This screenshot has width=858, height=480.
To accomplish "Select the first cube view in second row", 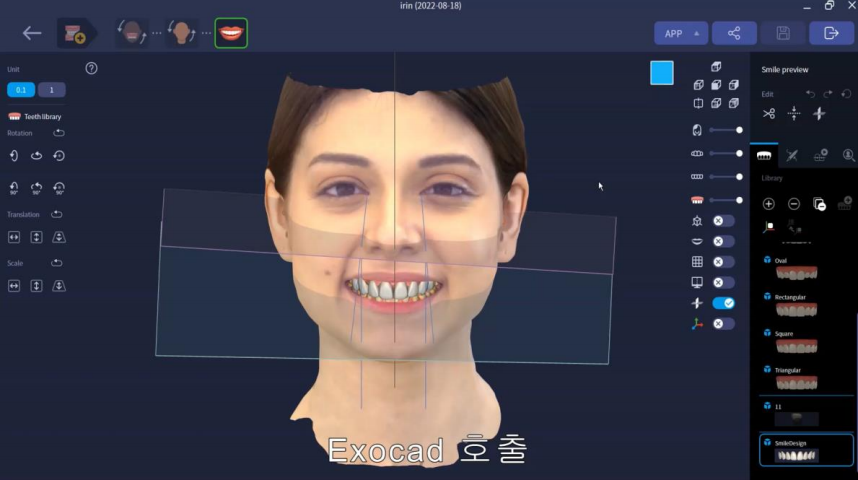I will tap(698, 85).
